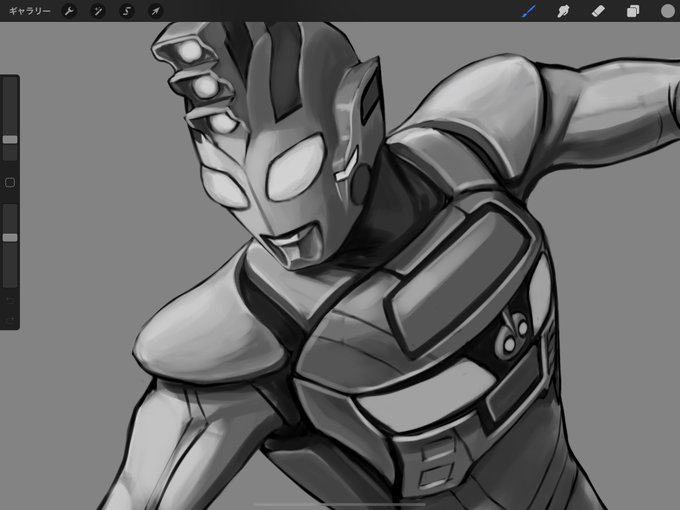Viewport: 680px width, 510px height.
Task: Select the Eraser tool
Action: (x=598, y=11)
